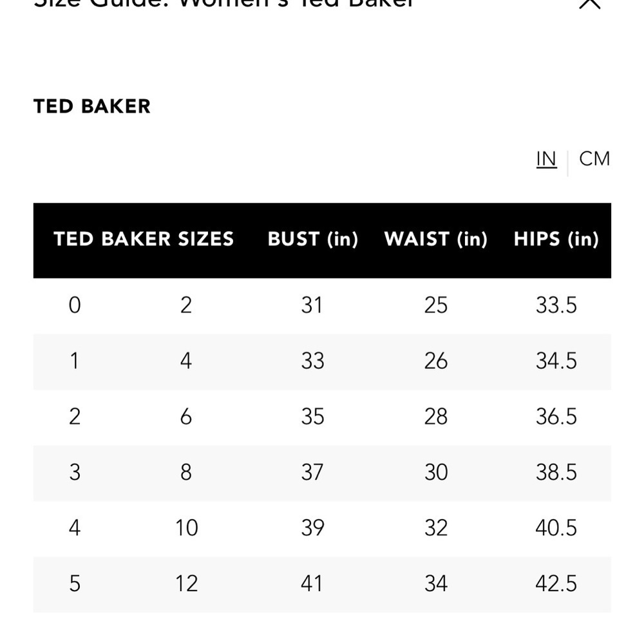
Task: Click the TED BAKER section heading
Action: pos(92,106)
